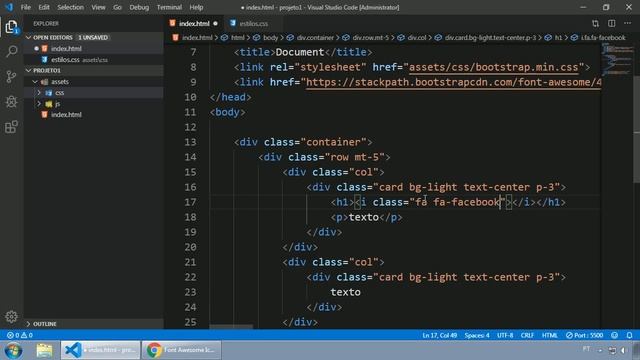Change indentation via Spaces: 4

coord(477,335)
